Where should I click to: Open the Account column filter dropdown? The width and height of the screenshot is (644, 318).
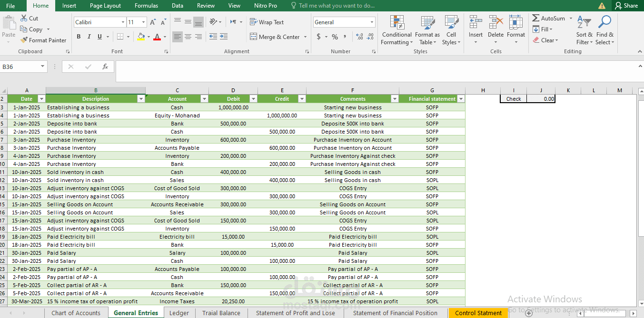coord(204,99)
